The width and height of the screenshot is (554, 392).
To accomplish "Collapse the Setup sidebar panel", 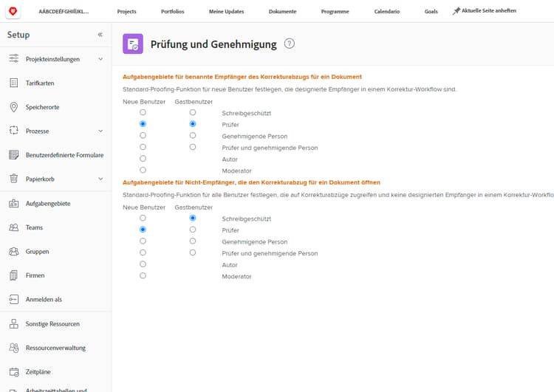I will [100, 35].
